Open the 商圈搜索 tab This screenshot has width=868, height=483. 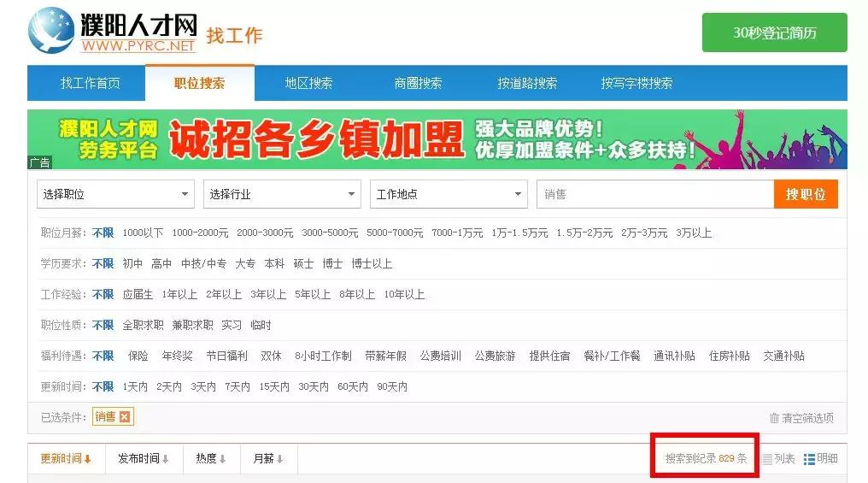(x=418, y=83)
